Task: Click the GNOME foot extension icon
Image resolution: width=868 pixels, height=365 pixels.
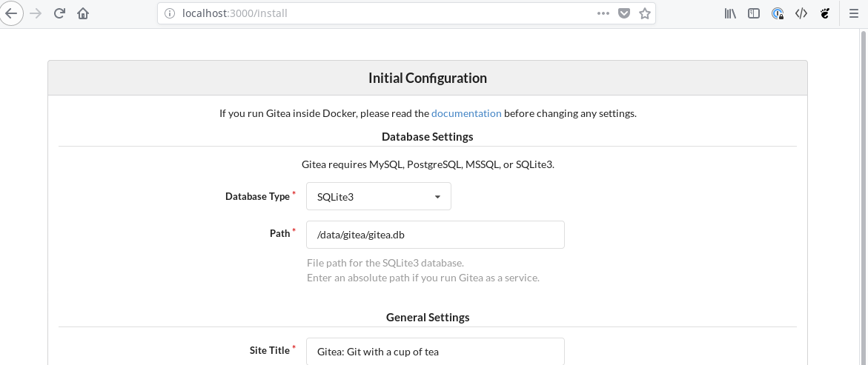Action: pos(825,14)
